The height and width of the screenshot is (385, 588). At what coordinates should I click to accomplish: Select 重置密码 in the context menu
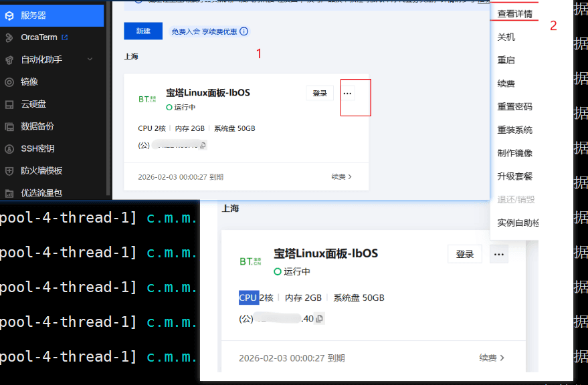(x=514, y=107)
